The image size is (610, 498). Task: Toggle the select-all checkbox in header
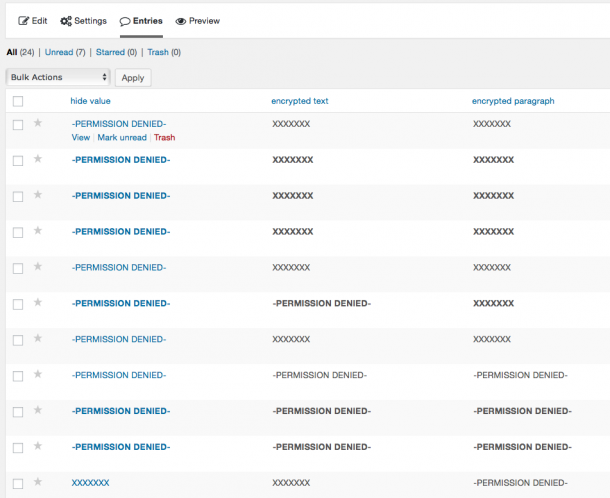click(x=18, y=101)
